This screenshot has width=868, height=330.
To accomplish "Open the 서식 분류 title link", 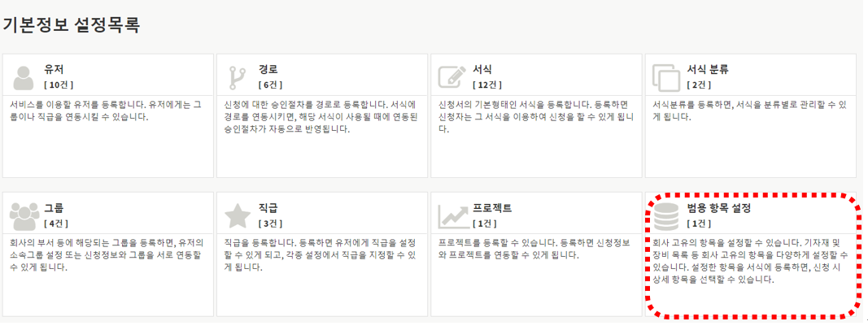I will 707,69.
